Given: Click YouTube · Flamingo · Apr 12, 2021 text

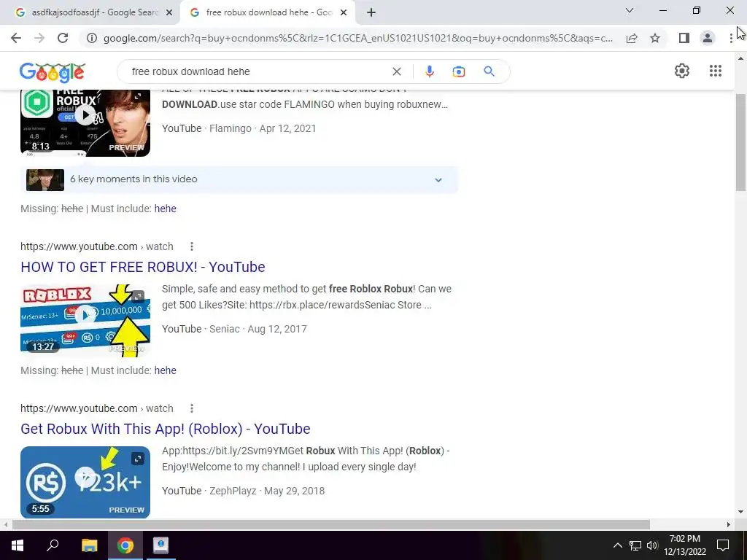Looking at the screenshot, I should (239, 128).
